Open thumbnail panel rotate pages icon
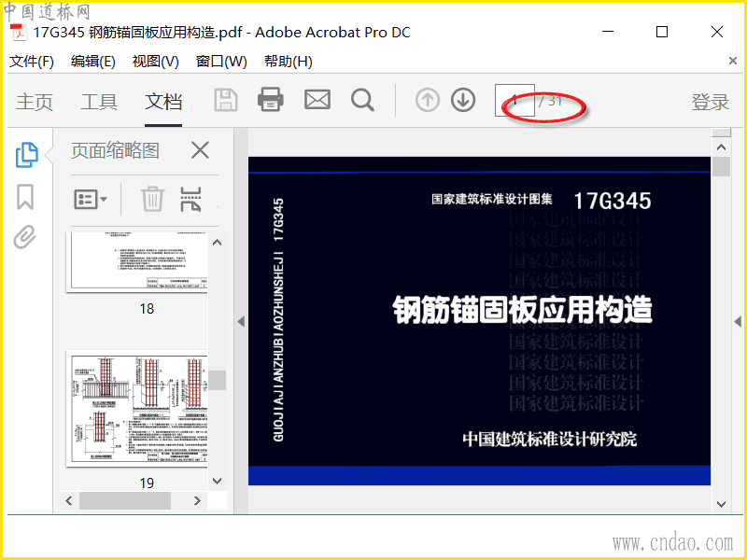Screen dimensions: 747x560 (190, 199)
